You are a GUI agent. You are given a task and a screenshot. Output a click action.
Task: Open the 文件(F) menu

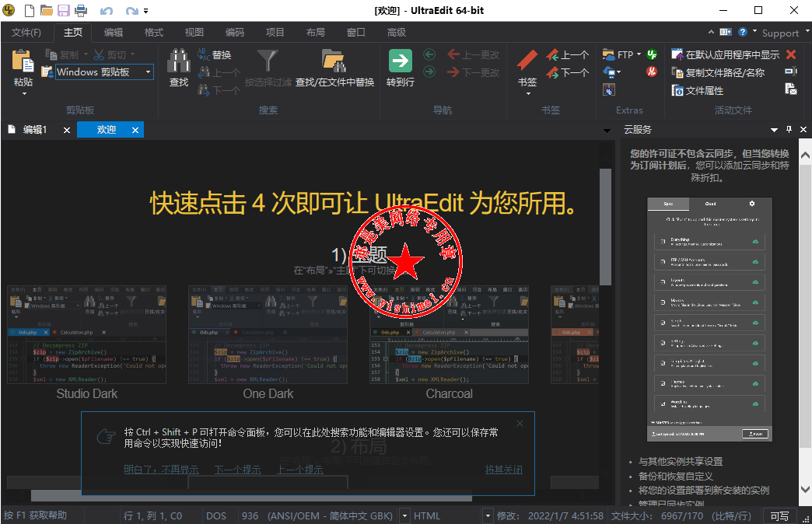point(26,33)
